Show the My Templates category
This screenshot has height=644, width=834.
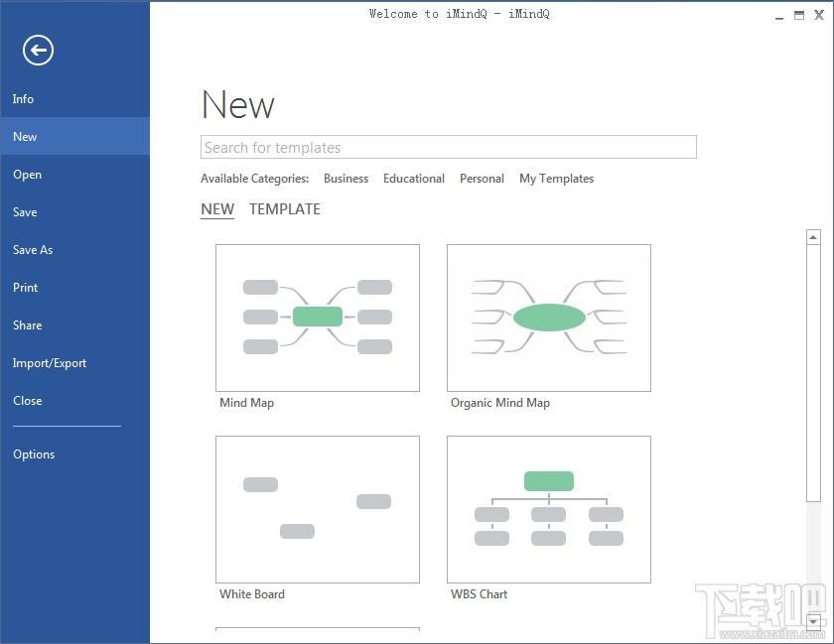[556, 179]
